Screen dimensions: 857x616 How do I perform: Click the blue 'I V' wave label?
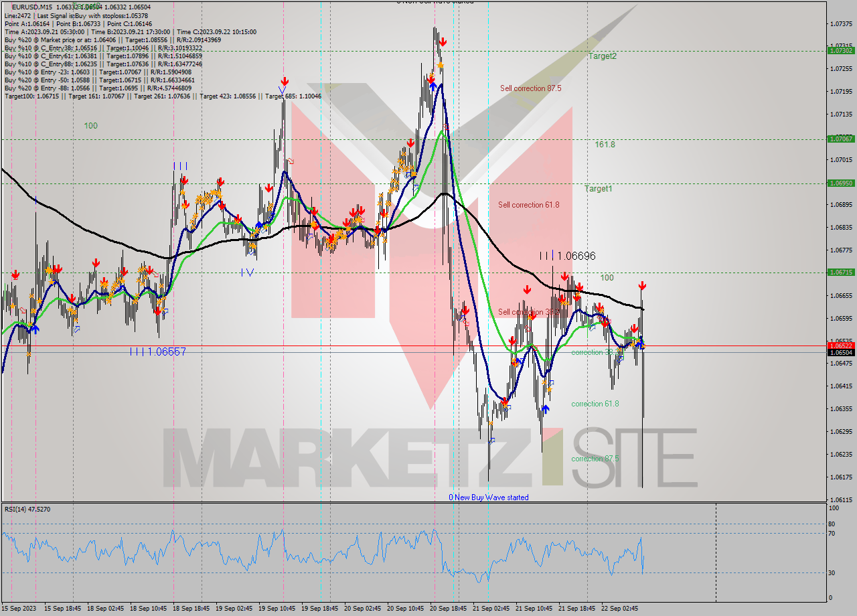(x=248, y=272)
